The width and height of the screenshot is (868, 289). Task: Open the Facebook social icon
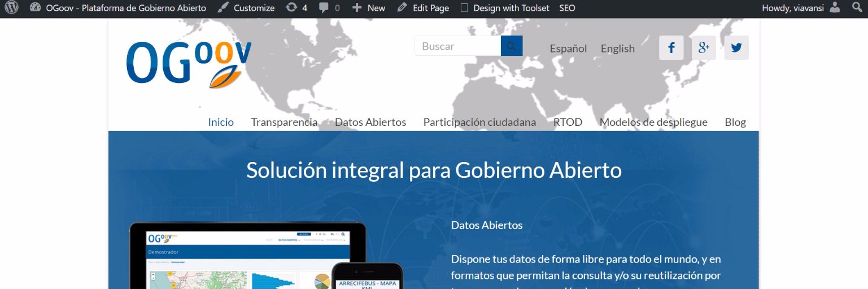(671, 47)
